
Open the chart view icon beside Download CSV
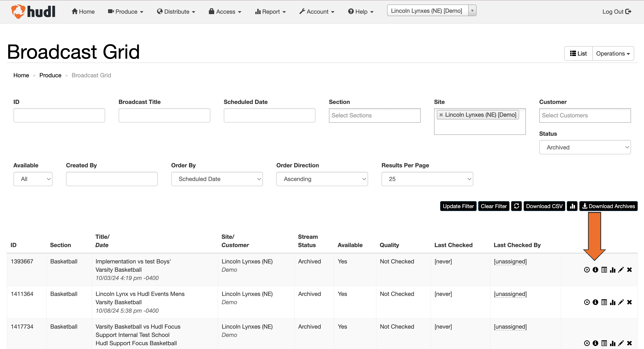[572, 206]
